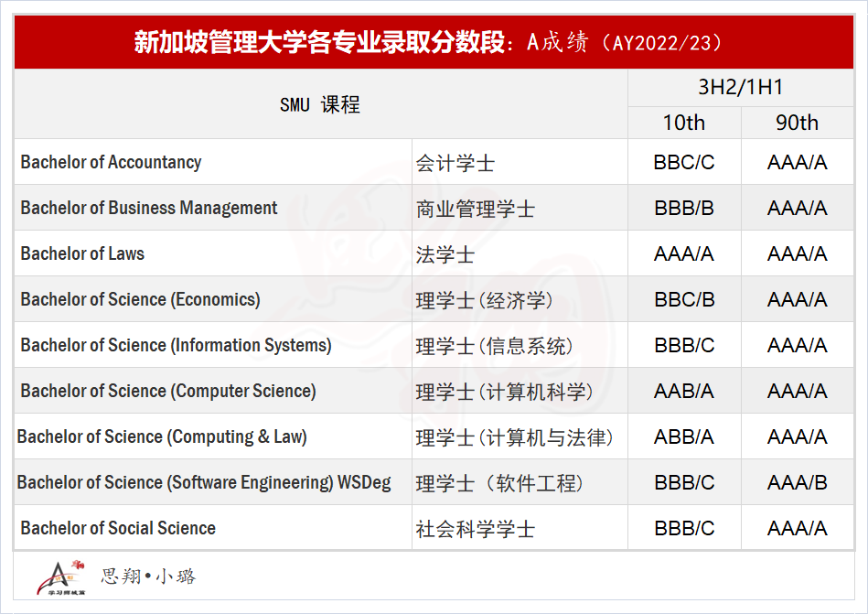
Task: Click Business Management 90th 'AAA/A' cell
Action: tap(797, 208)
